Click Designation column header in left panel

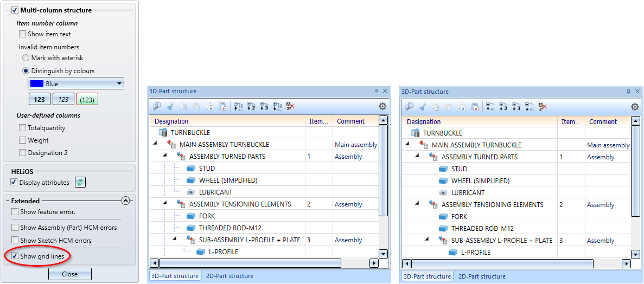pyautogui.click(x=228, y=121)
